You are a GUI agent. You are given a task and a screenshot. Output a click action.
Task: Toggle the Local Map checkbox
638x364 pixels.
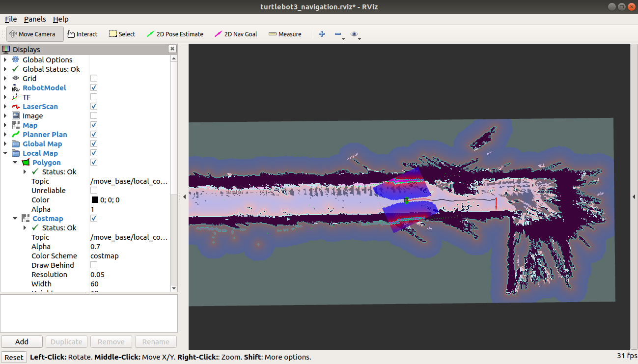[94, 153]
